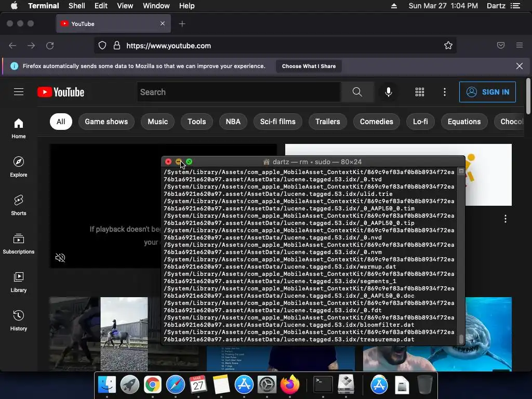Open Safari from the Dock
Image resolution: width=532 pixels, height=399 pixels.
click(x=176, y=385)
